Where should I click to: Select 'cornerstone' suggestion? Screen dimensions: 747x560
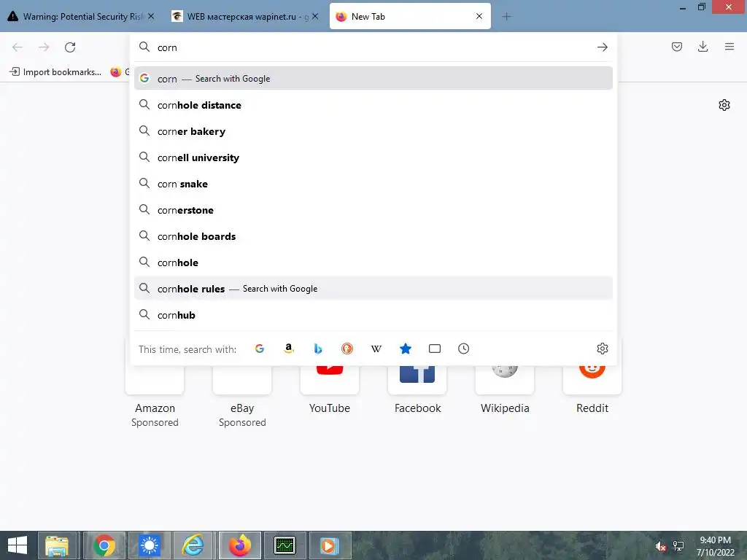pos(373,209)
